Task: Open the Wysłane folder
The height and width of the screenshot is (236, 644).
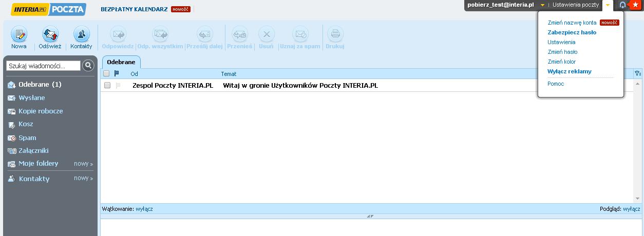Action: click(x=32, y=97)
